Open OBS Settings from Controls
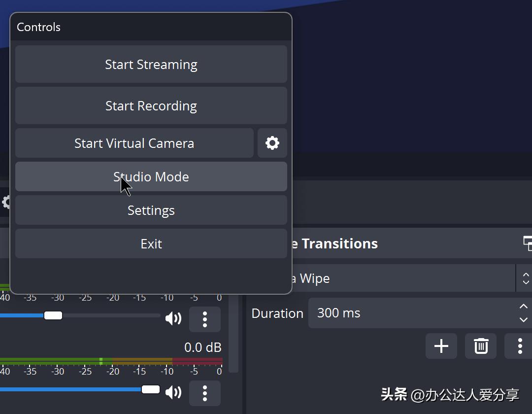 click(151, 210)
